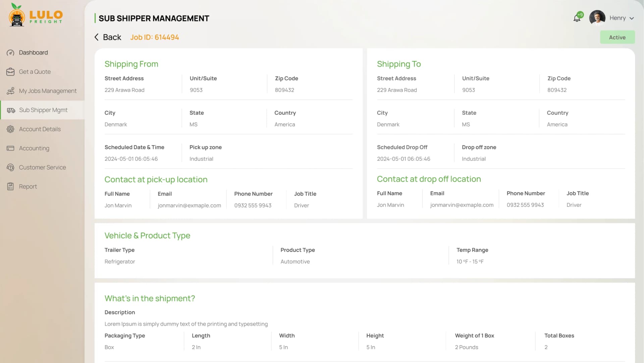Click the Job ID: 614494 label
Viewport: 644px width, 363px height.
155,37
